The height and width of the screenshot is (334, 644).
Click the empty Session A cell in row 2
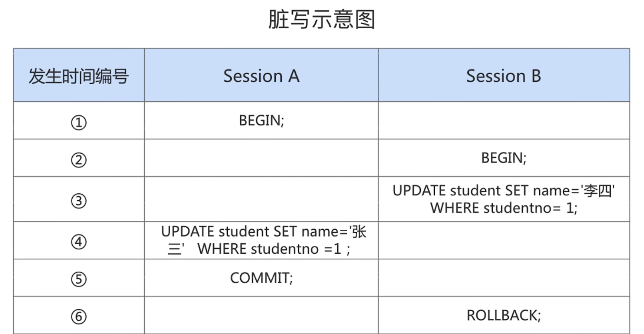pos(261,158)
